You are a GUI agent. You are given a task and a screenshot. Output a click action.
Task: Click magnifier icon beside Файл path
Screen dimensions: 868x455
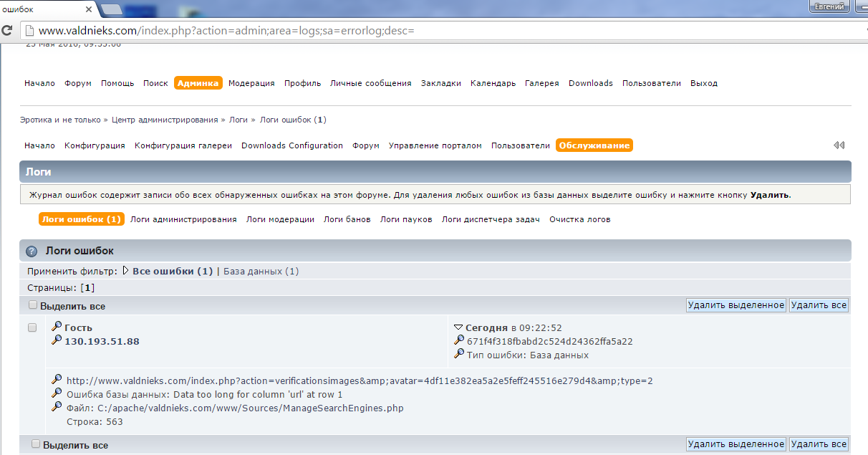coord(57,408)
